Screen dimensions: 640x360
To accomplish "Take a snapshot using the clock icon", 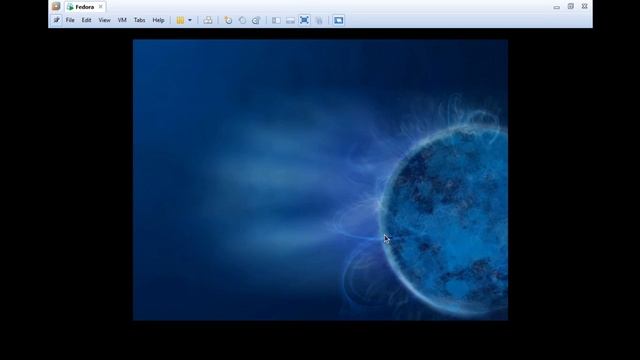I will click(x=228, y=20).
